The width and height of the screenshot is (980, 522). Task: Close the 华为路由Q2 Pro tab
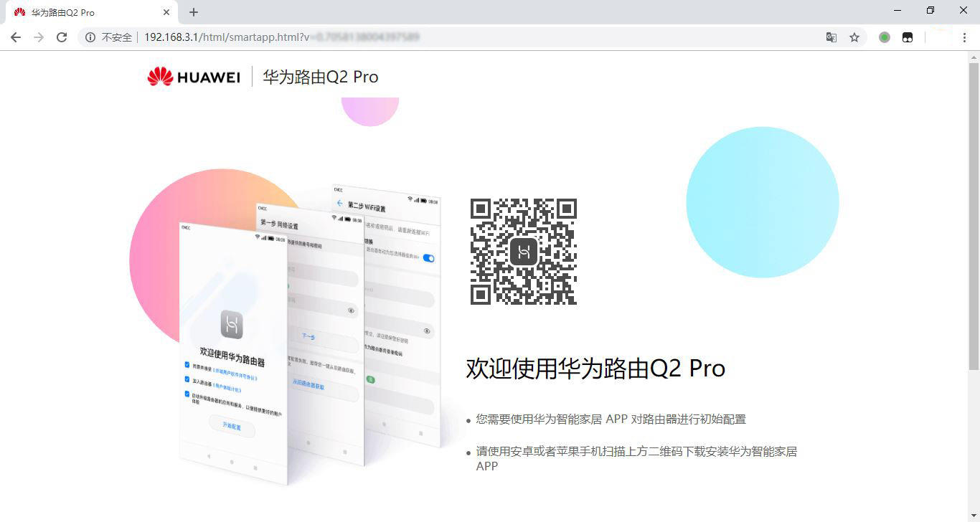(x=166, y=12)
